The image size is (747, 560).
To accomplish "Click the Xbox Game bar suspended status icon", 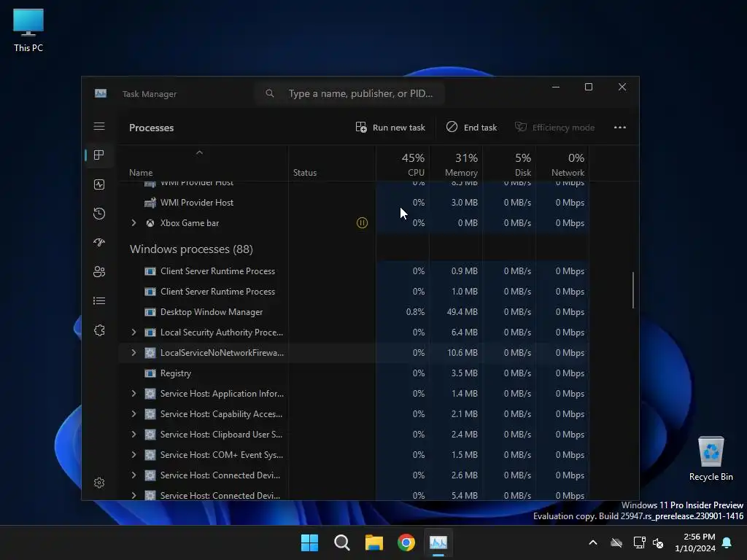I will tap(362, 223).
